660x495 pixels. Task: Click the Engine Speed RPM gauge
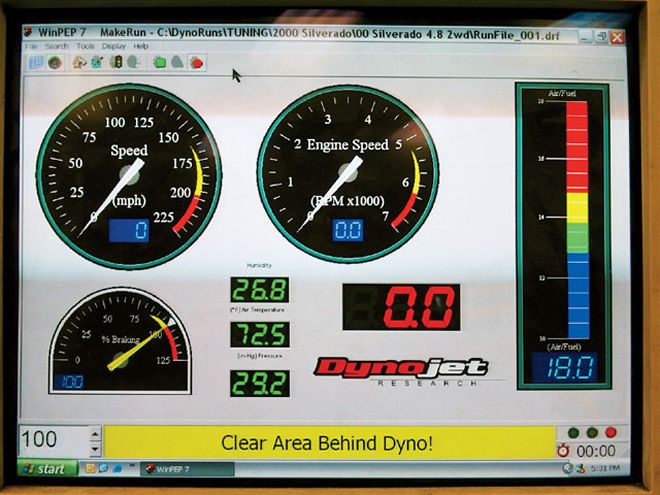(x=348, y=174)
